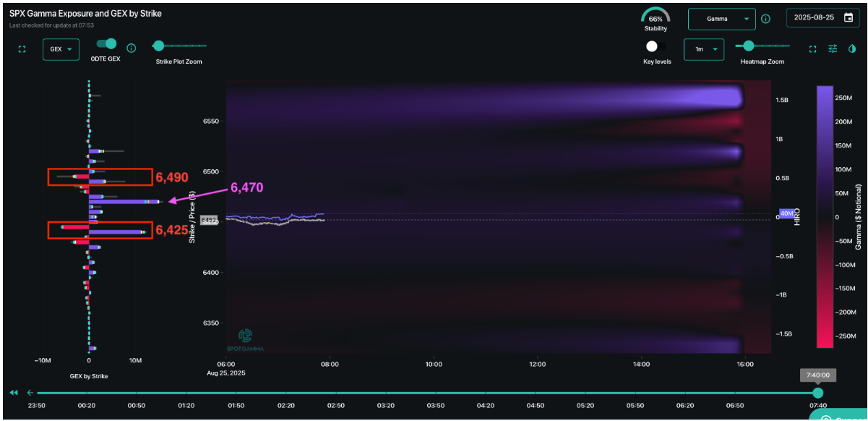Click the 10:00 time axis label
This screenshot has height=421, width=868.
(434, 365)
